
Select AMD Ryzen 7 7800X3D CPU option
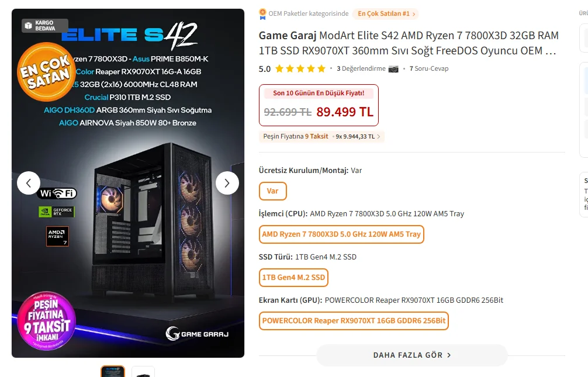pos(341,234)
